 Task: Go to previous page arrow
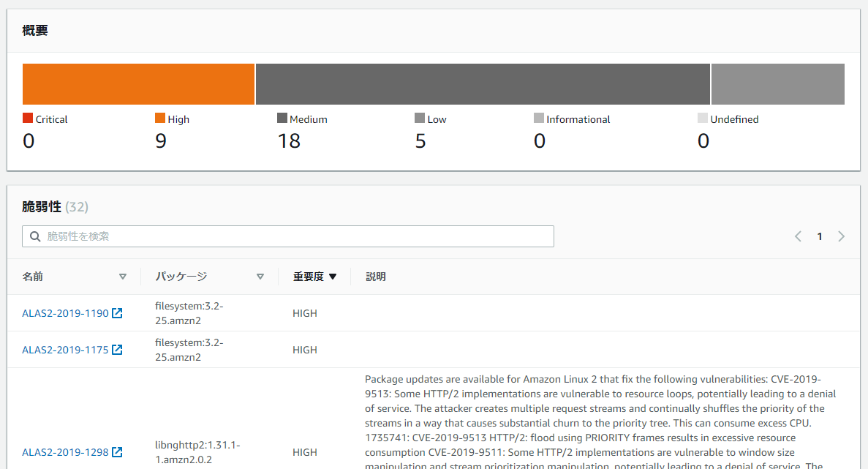798,236
